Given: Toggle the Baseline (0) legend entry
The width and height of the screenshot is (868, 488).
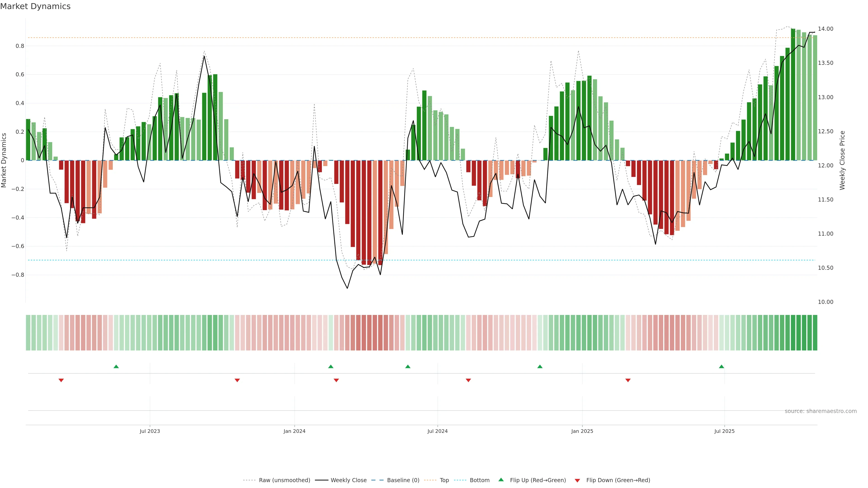Looking at the screenshot, I should pos(403,480).
